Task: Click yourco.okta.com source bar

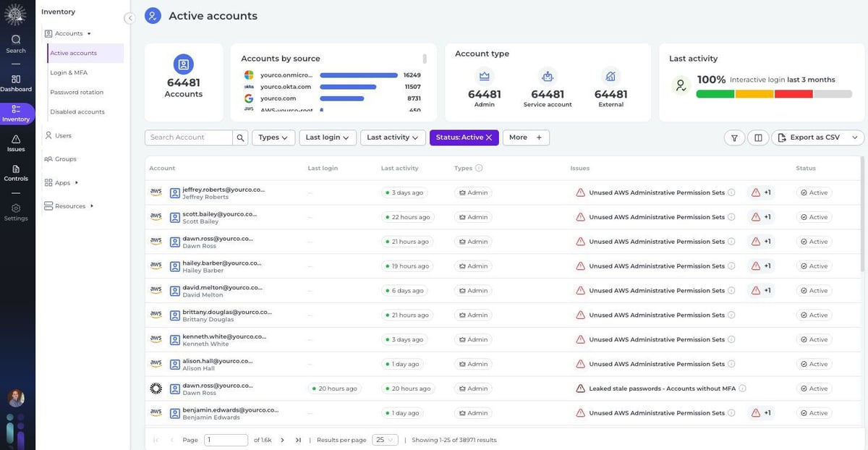Action: click(348, 87)
